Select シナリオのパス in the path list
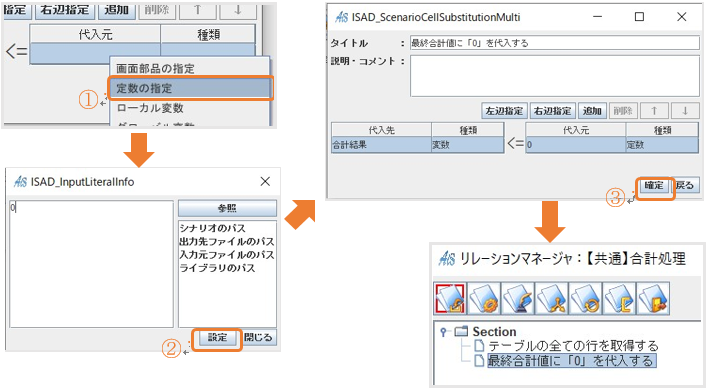Viewport: 709px width, 391px height. (x=213, y=228)
